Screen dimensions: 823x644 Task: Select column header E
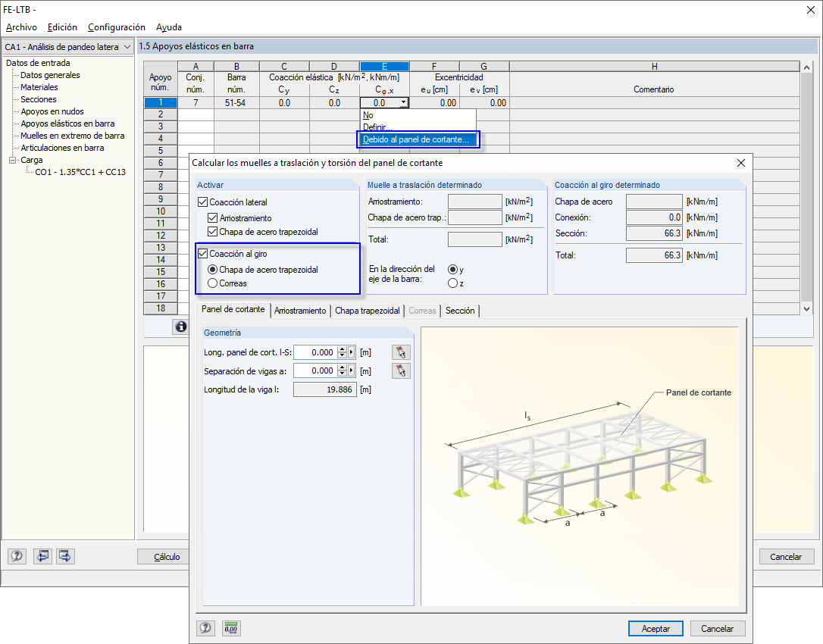point(385,66)
